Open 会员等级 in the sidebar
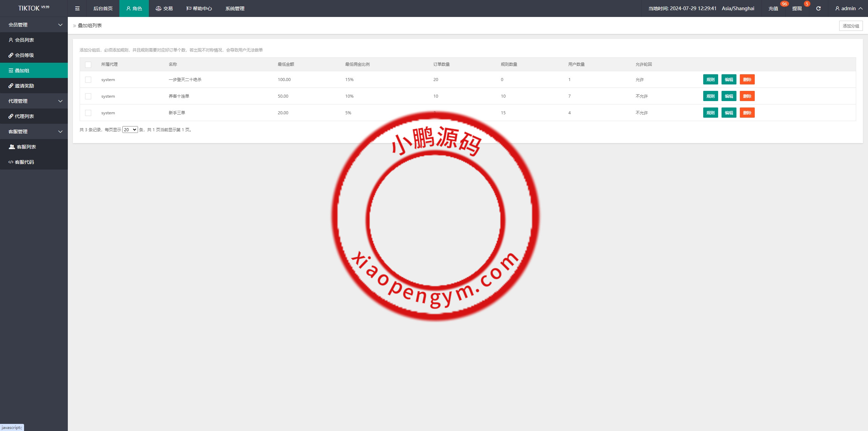The width and height of the screenshot is (868, 431). (x=24, y=55)
